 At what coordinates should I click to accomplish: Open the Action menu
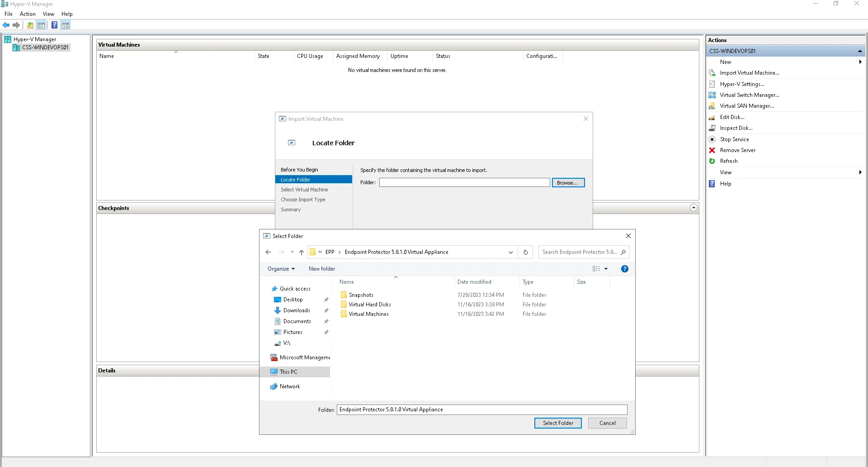28,14
